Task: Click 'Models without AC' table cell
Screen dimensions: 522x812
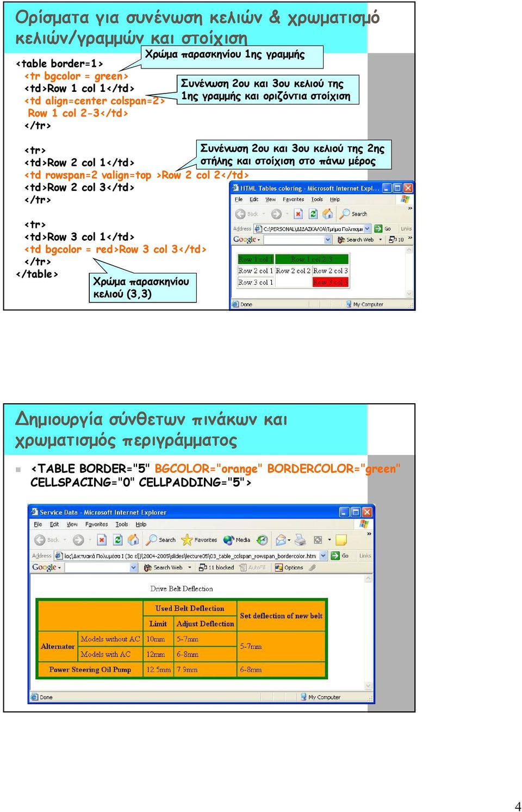Action: tap(110, 639)
